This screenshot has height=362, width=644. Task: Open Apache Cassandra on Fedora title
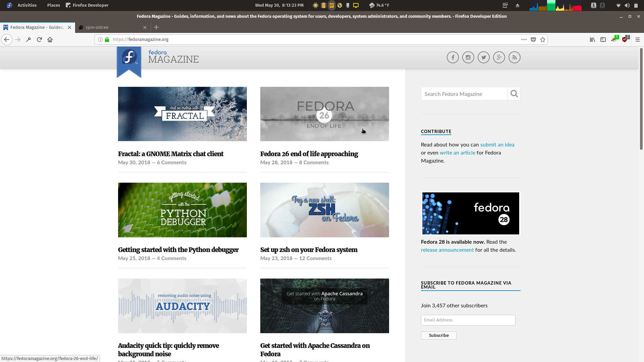tap(315, 350)
